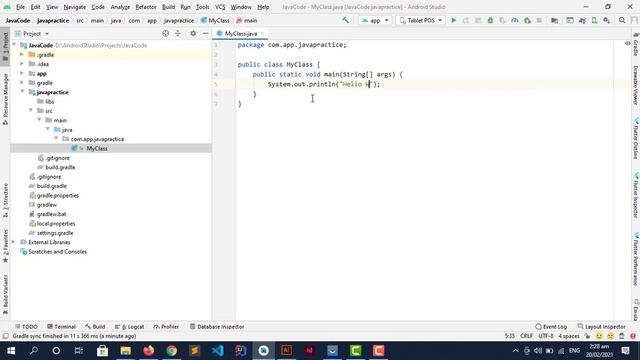The height and width of the screenshot is (360, 640).
Task: Open the Project view type dropdown
Action: (x=32, y=33)
